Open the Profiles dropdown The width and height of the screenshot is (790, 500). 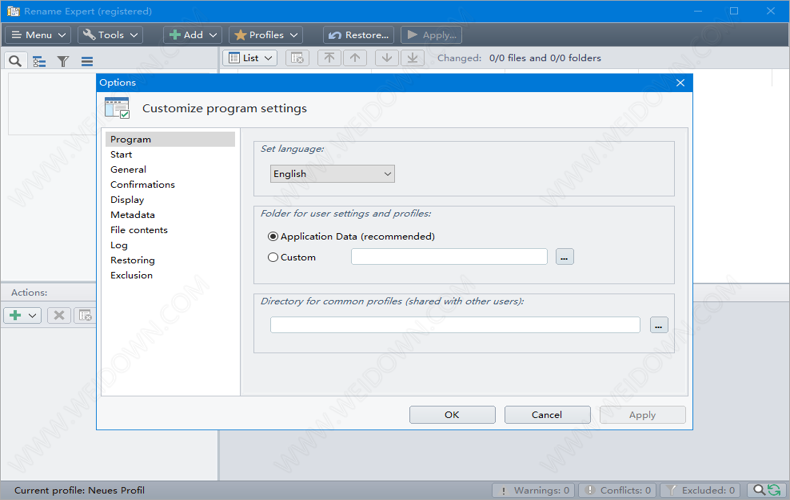tap(266, 35)
